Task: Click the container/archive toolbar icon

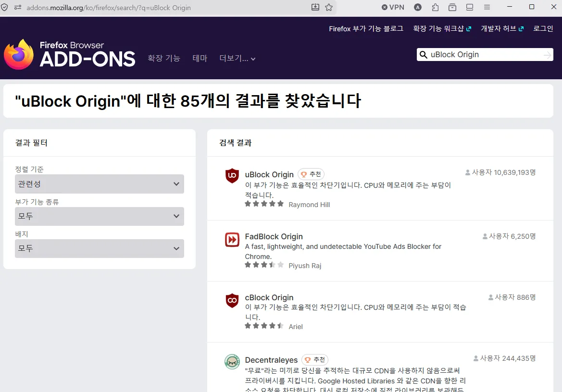Action: [452, 7]
